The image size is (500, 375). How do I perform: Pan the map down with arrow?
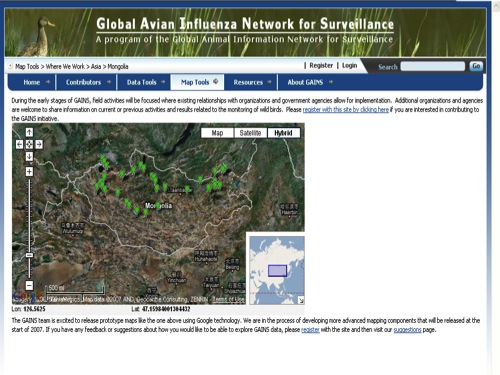[29, 156]
